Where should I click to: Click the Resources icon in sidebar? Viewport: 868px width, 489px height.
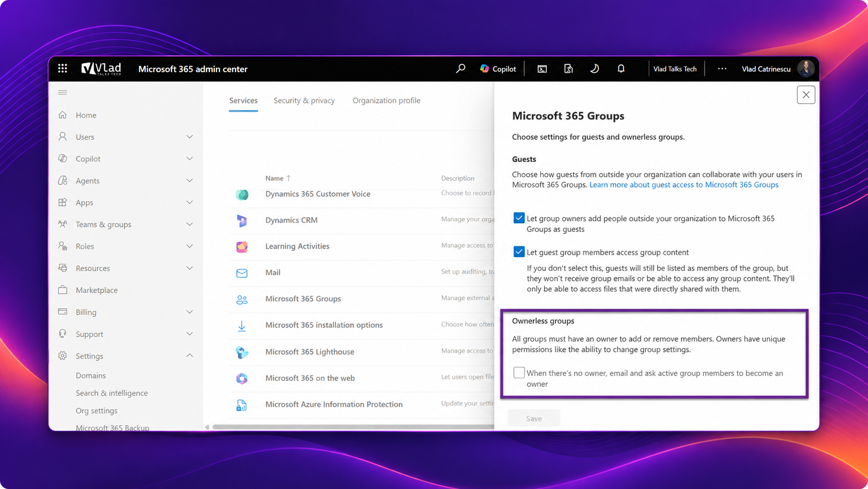pyautogui.click(x=63, y=268)
